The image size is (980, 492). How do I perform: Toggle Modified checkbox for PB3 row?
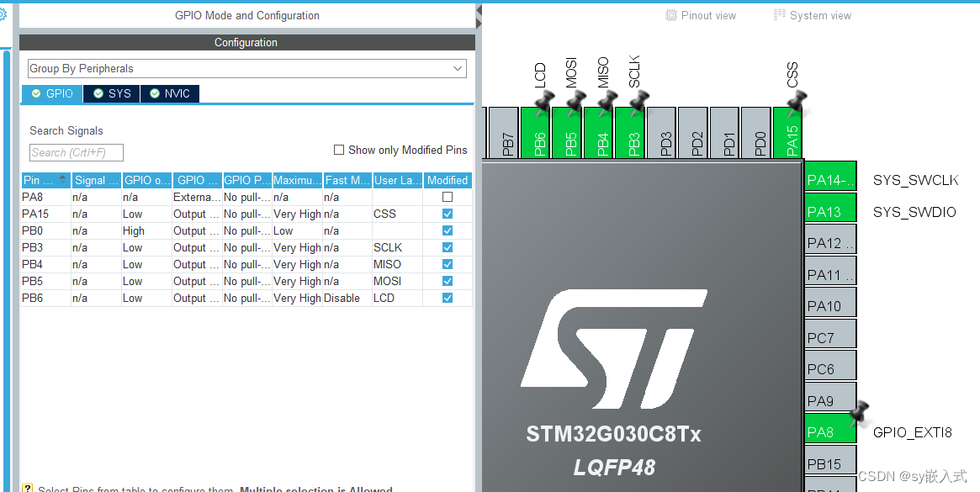[x=448, y=247]
